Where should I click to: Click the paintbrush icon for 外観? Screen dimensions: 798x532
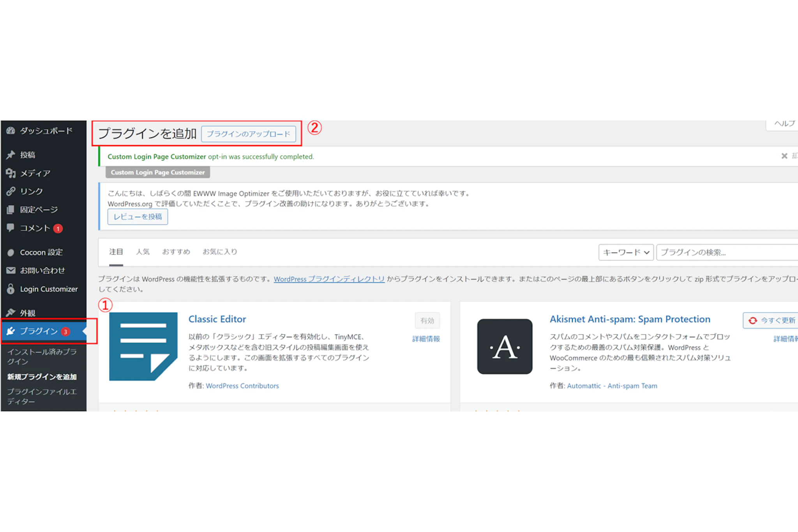tap(11, 313)
